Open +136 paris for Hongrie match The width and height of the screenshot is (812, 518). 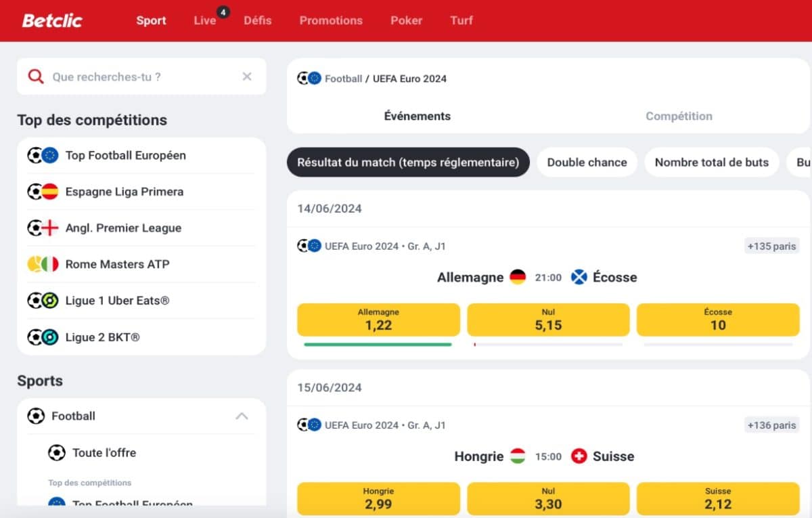coord(772,425)
